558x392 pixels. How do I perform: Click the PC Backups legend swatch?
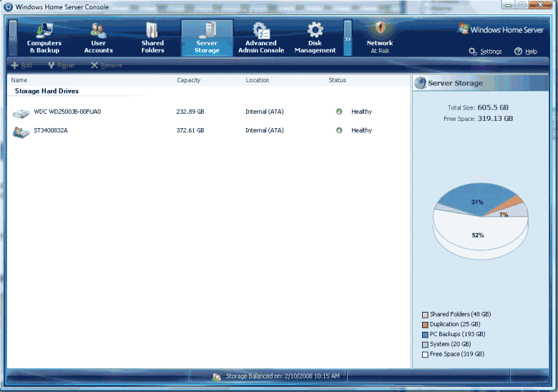425,334
